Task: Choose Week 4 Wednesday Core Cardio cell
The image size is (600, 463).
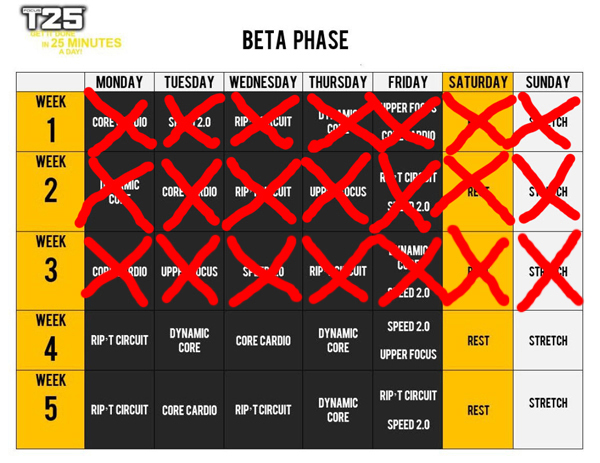Action: click(x=263, y=340)
